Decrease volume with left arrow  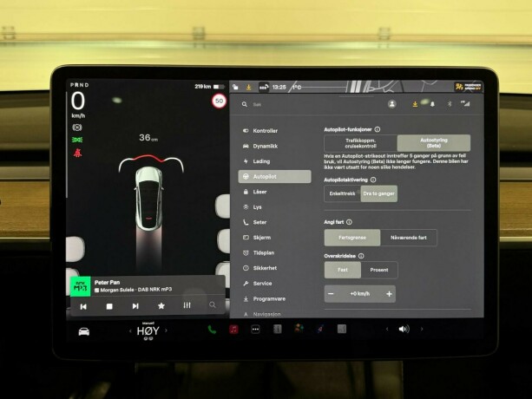tap(387, 329)
